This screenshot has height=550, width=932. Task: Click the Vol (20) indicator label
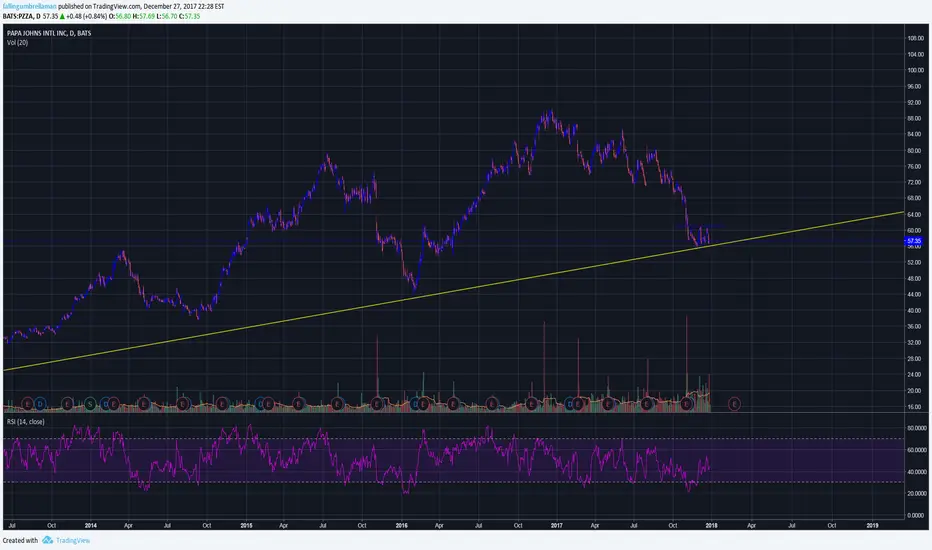17,42
